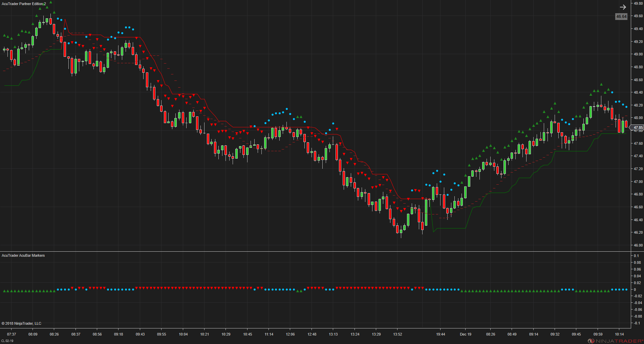Click the 10:14 time axis label
Screen dimensions: 644x344
click(619, 334)
